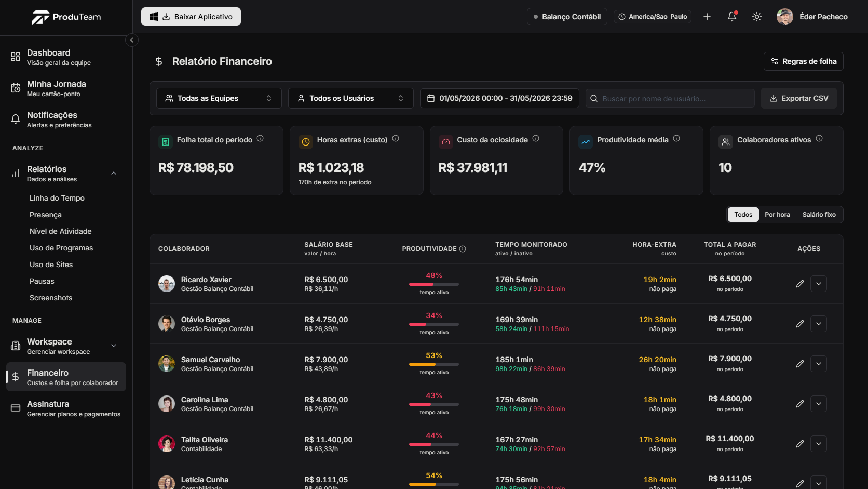Open the notifications bell icon

pos(732,17)
